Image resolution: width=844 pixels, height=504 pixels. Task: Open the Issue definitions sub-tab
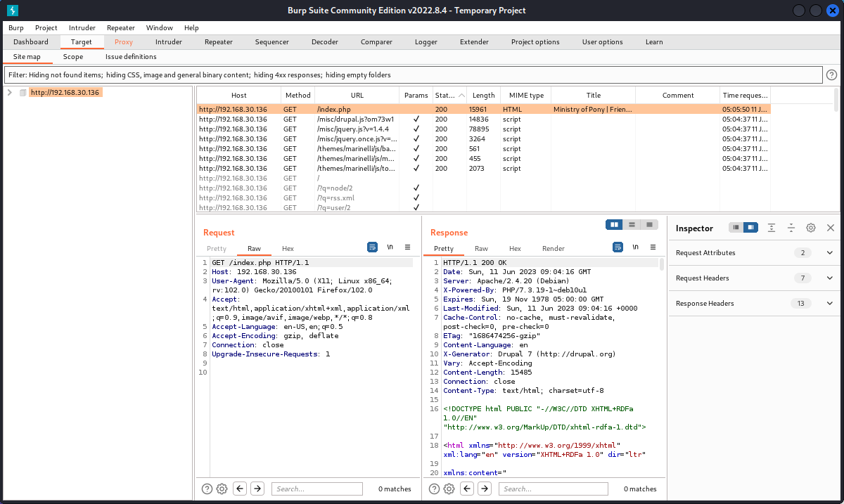click(x=132, y=56)
